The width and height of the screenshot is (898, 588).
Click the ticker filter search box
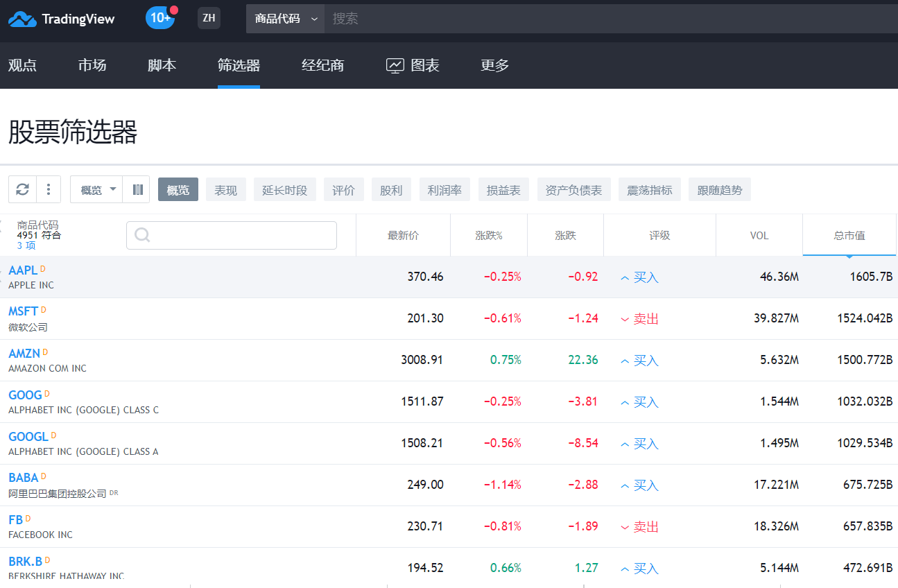point(232,235)
